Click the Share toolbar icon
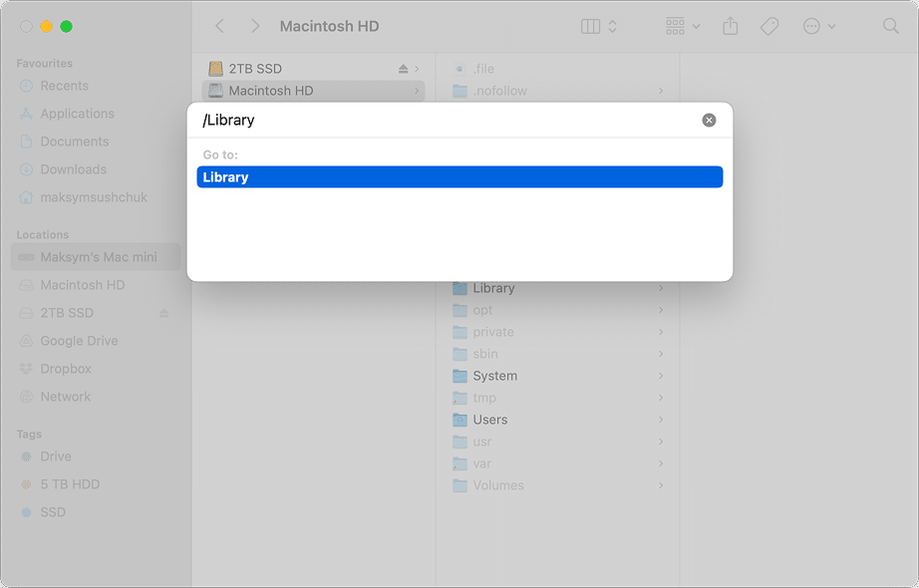919x588 pixels. [731, 26]
